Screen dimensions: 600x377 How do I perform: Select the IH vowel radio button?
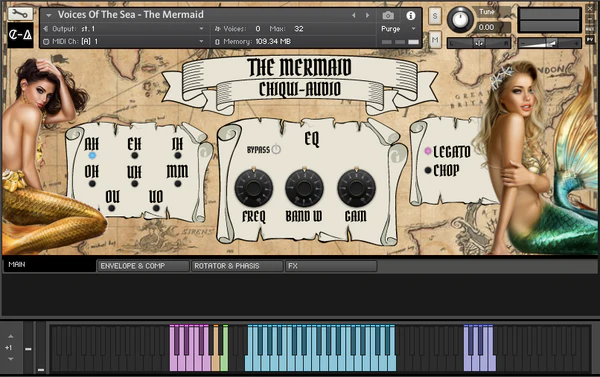[178, 155]
